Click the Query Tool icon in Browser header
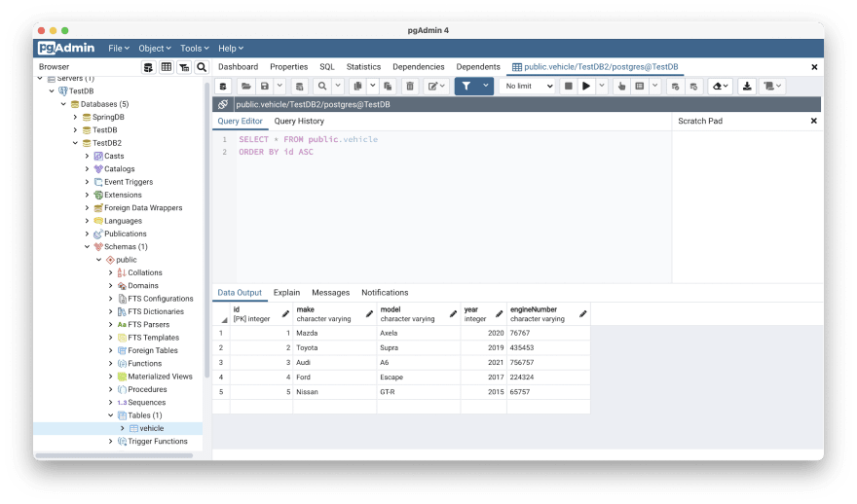Image resolution: width=857 pixels, height=504 pixels. point(148,67)
